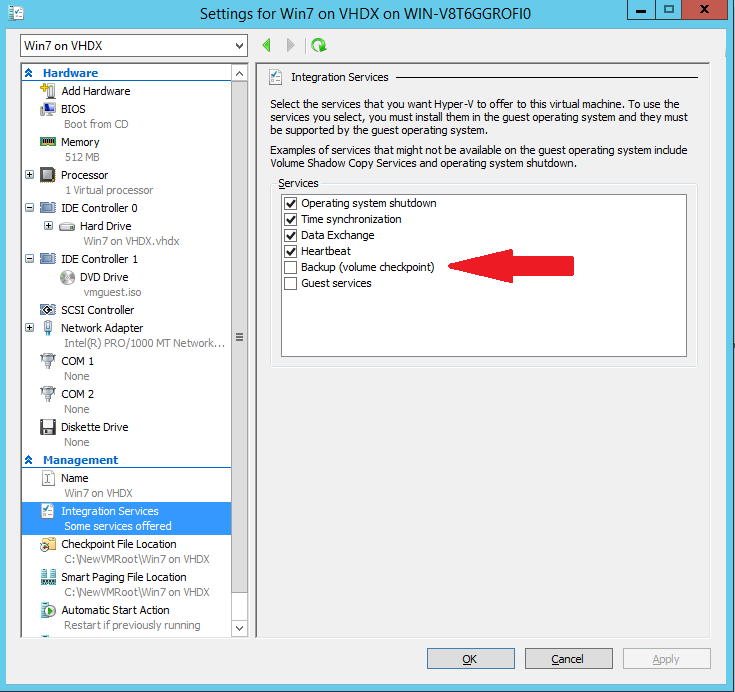Uncheck Data Exchange service
The height and width of the screenshot is (692, 735).
tap(291, 235)
